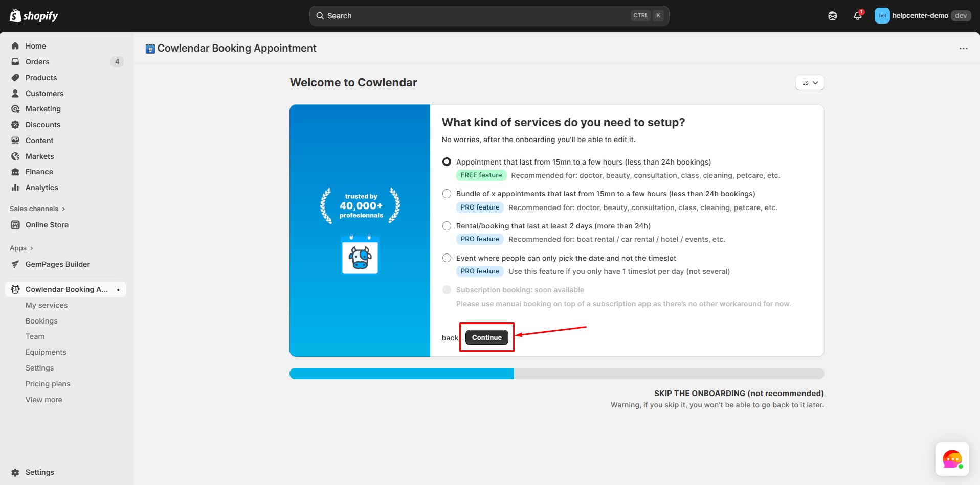Viewport: 980px width, 485px height.
Task: Open the chat support widget
Action: click(x=952, y=459)
